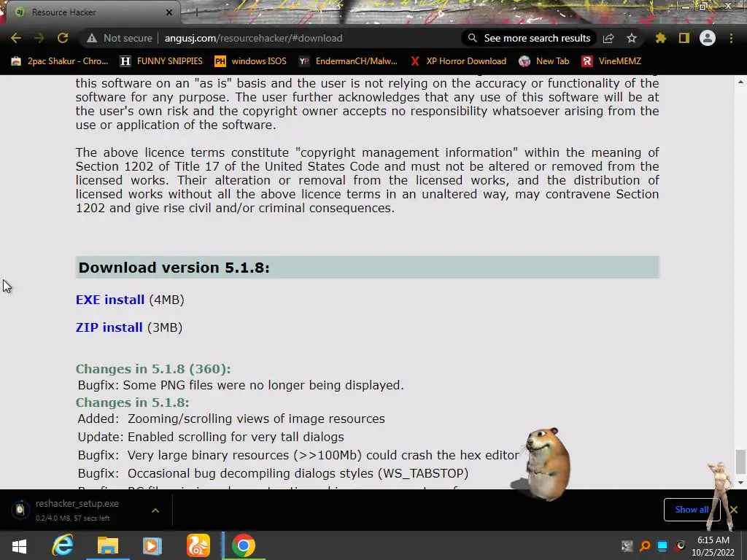Click the ZIP install download link
Image resolution: width=747 pixels, height=560 pixels.
tap(109, 327)
